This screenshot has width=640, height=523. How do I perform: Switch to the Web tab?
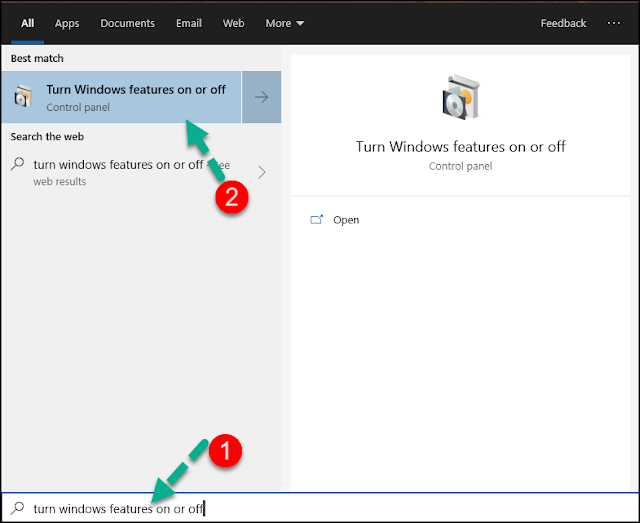click(233, 23)
